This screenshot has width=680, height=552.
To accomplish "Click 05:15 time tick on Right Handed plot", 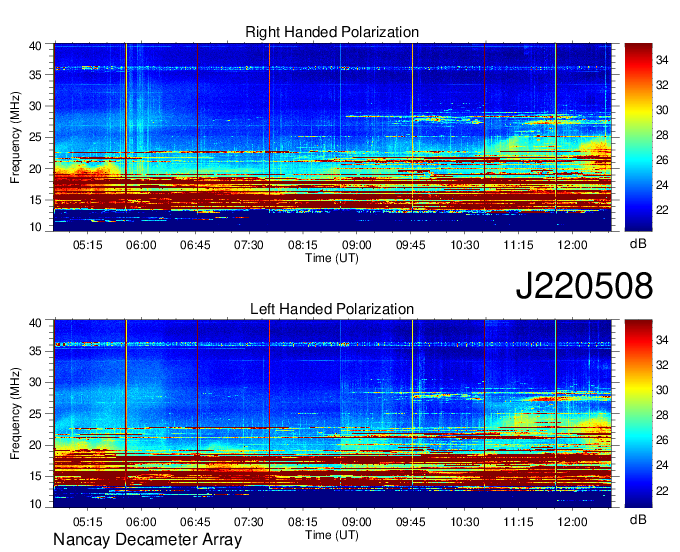I will coord(88,245).
